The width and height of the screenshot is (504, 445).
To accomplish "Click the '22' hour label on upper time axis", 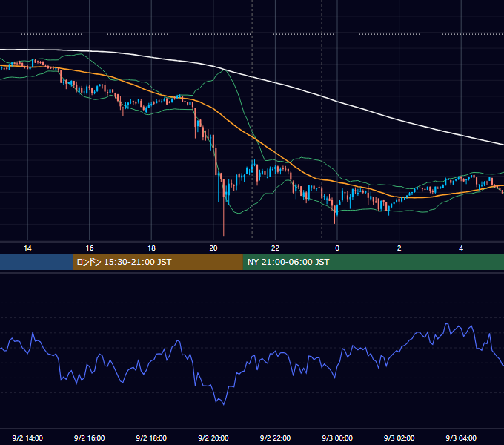I will 275,248.
